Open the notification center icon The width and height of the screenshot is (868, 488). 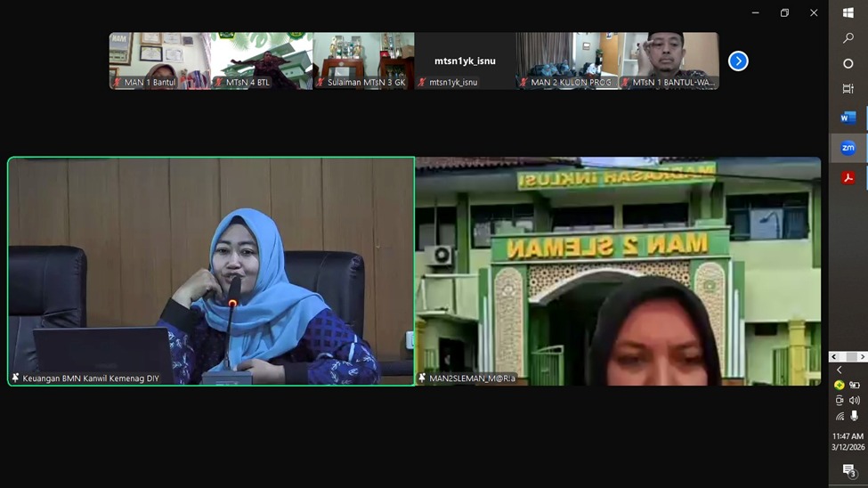tap(848, 470)
